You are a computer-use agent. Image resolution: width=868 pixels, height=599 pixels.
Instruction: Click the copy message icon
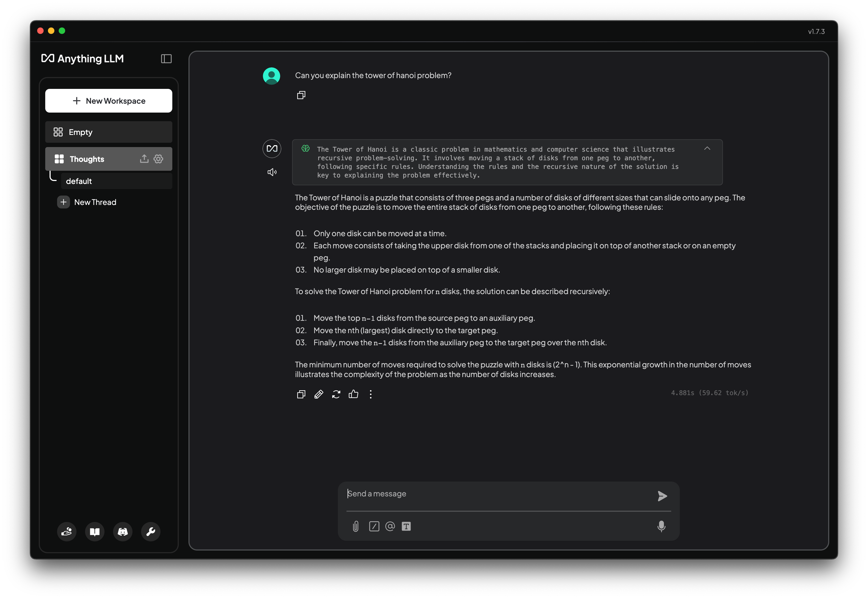click(x=302, y=394)
